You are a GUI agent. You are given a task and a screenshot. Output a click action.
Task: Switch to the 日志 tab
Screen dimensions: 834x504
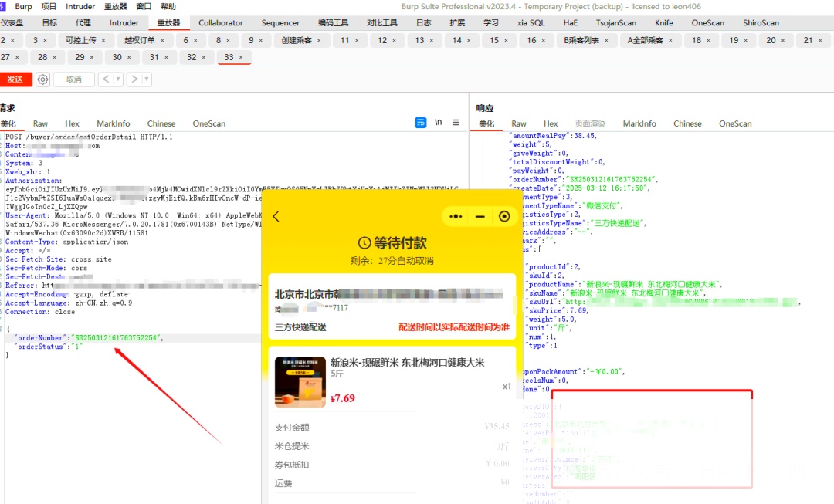tap(424, 23)
